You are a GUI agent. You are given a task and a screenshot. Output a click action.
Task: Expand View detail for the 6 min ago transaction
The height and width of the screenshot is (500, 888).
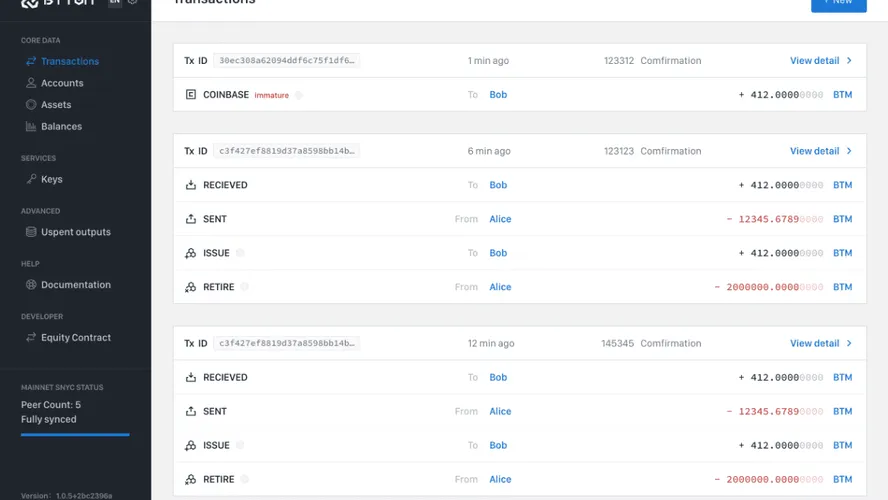coord(820,151)
